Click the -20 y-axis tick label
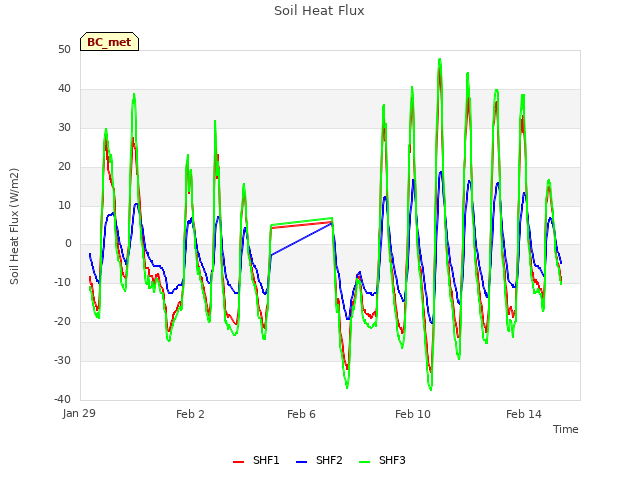This screenshot has width=640, height=480. [x=62, y=322]
